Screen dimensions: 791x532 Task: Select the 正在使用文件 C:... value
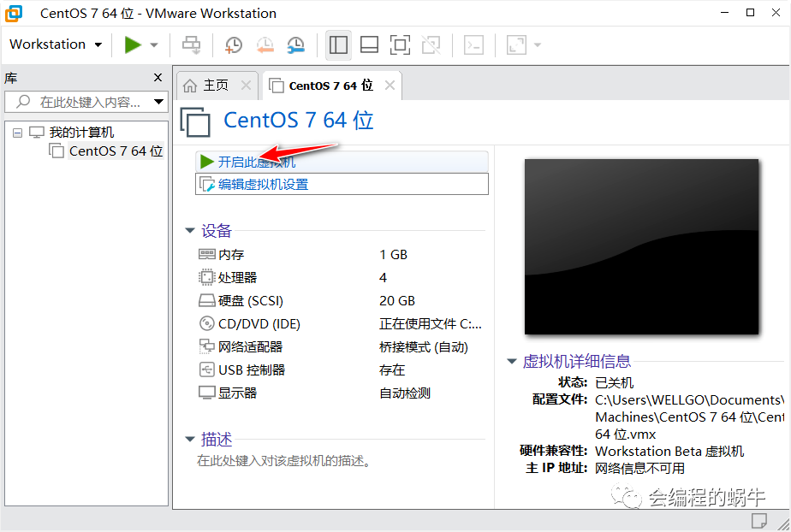431,324
